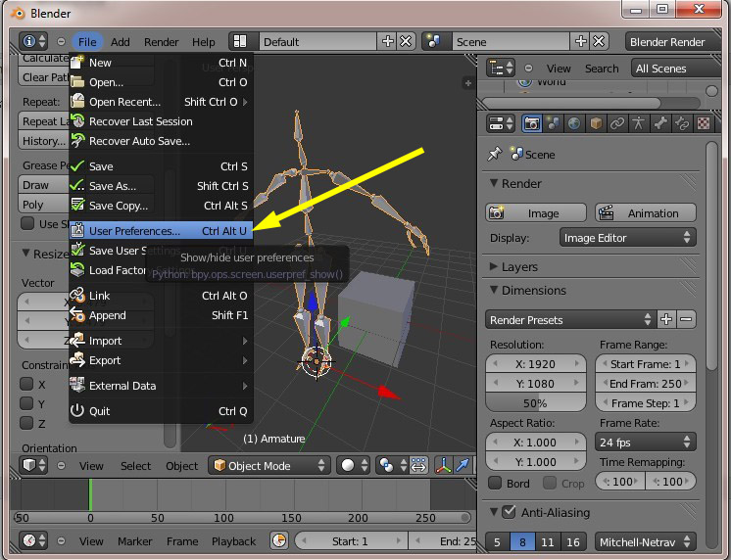This screenshot has width=731, height=560.
Task: Open the Import submenu
Action: 161,341
